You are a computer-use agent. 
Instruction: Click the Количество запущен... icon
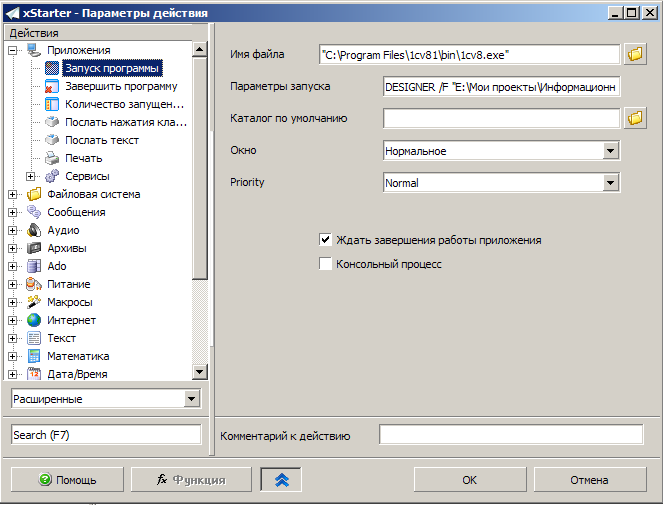[52, 104]
